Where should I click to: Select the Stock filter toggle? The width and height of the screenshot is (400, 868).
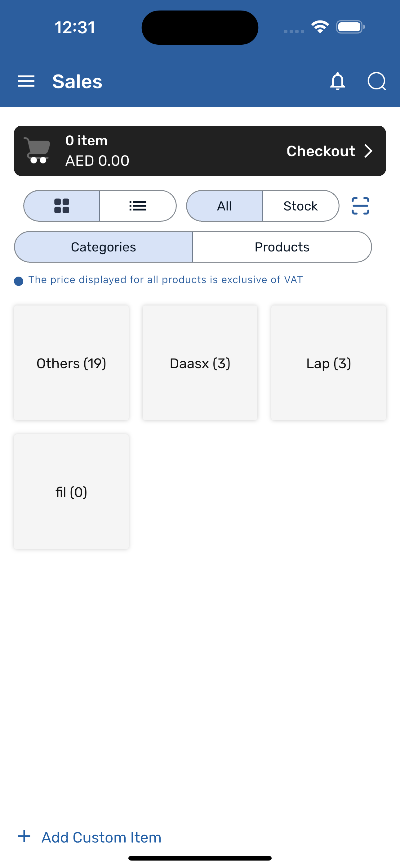[300, 206]
